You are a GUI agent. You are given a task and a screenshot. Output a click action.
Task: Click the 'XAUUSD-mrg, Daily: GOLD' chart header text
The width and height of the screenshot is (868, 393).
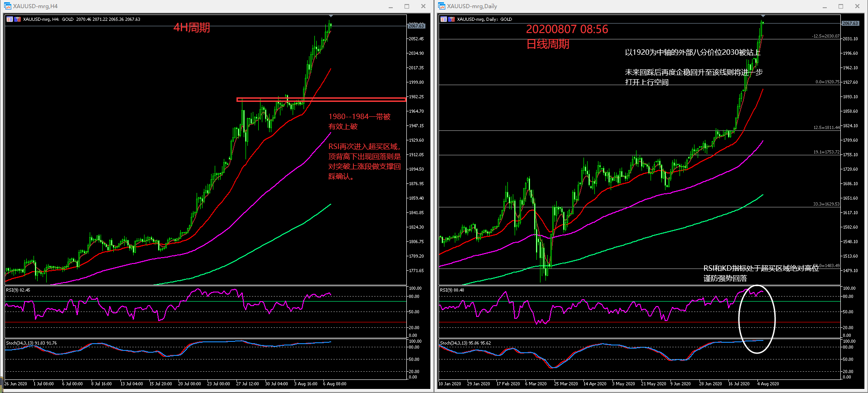point(484,19)
